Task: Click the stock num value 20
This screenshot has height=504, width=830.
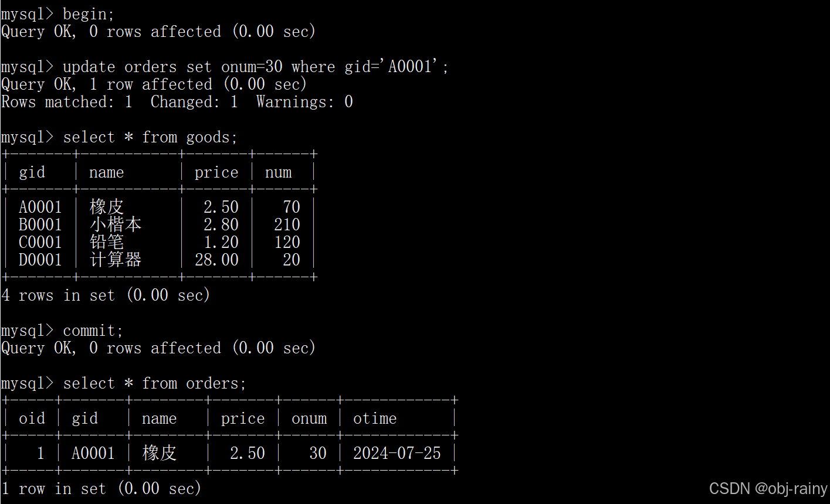Action: 292,260
